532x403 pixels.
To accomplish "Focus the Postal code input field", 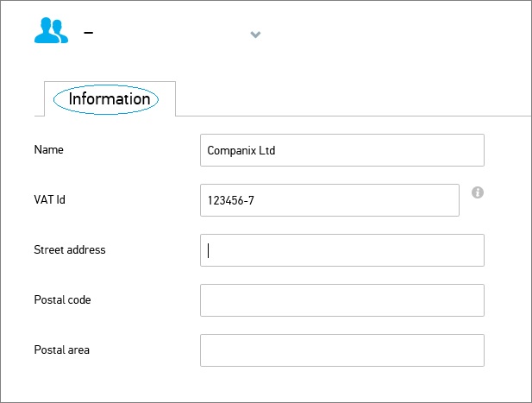I will [x=342, y=300].
